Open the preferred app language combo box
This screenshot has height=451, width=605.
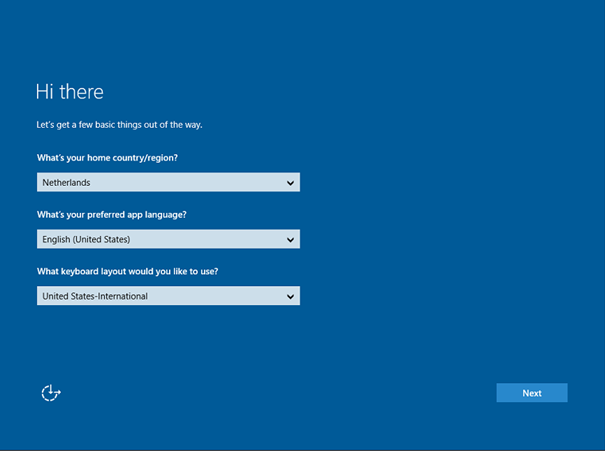pyautogui.click(x=168, y=240)
